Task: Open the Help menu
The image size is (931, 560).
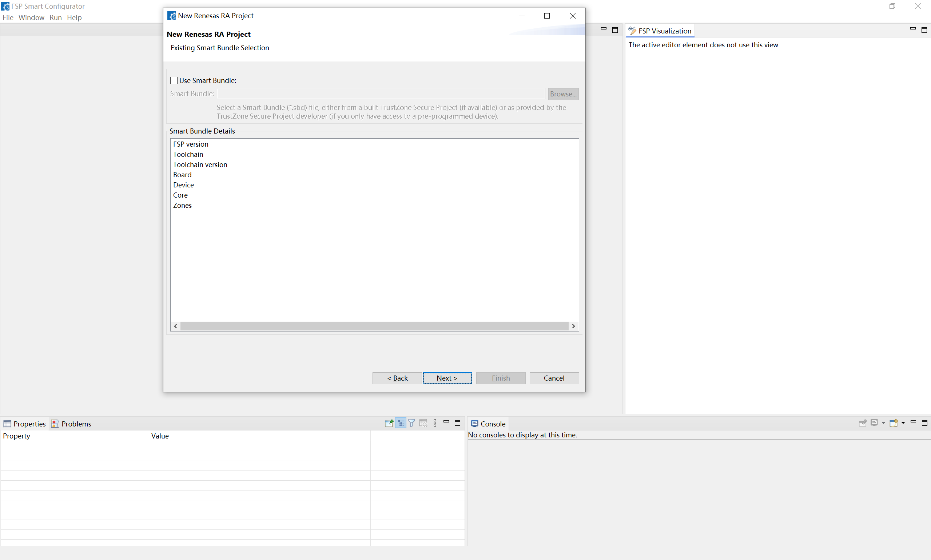Action: (74, 17)
